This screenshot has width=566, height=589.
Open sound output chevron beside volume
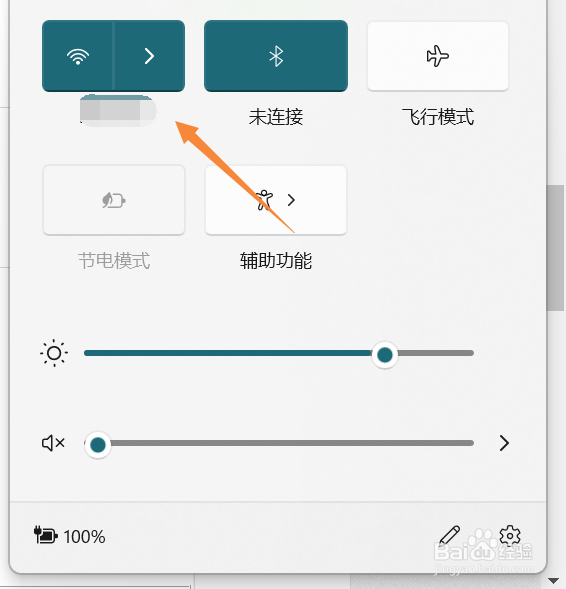504,443
